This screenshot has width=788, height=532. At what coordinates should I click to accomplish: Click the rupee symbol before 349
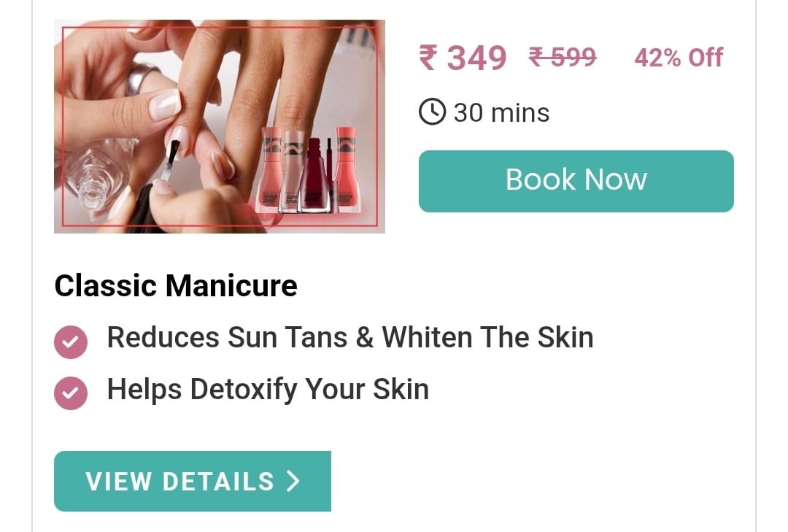coord(428,58)
